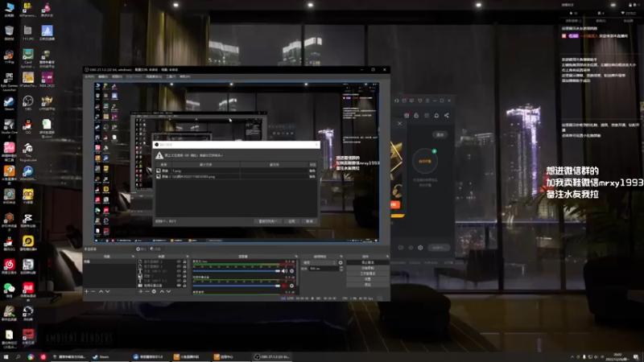Move scene down in Scenes panel
644x362 pixels.
[x=108, y=291]
